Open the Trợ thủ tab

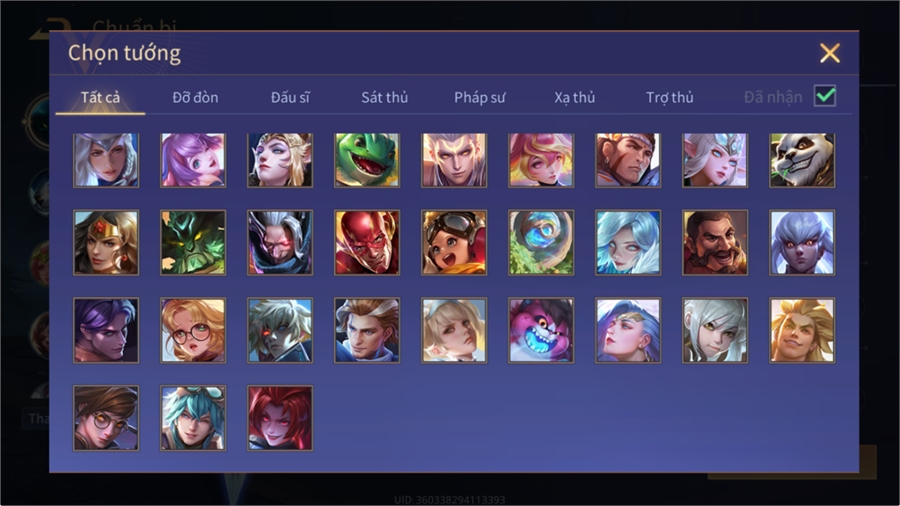click(x=669, y=98)
